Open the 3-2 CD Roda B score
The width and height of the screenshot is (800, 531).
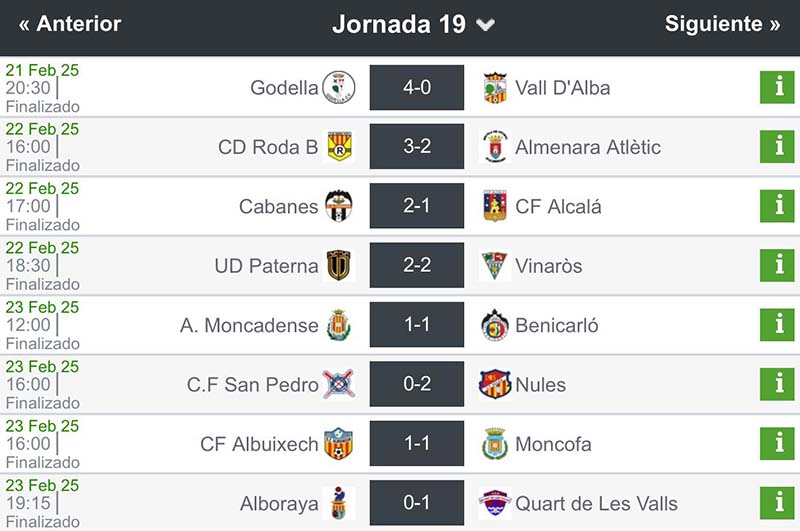tap(417, 147)
